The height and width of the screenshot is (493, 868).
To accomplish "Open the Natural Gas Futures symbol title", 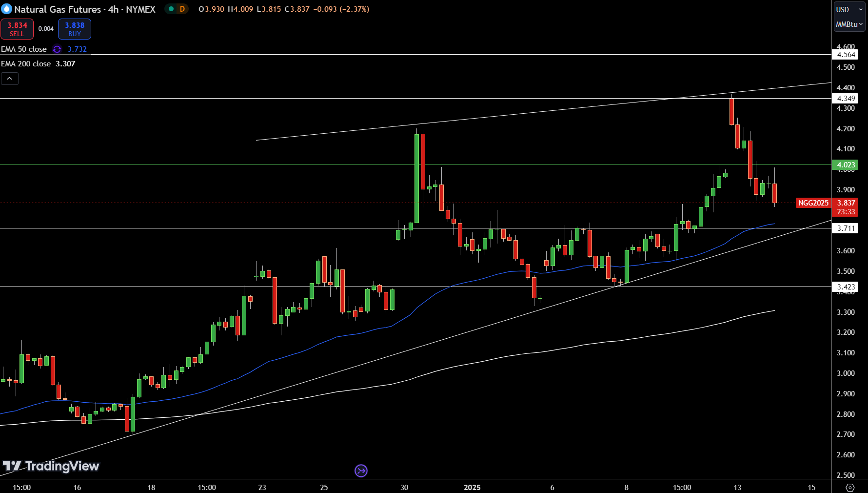I will pos(85,9).
